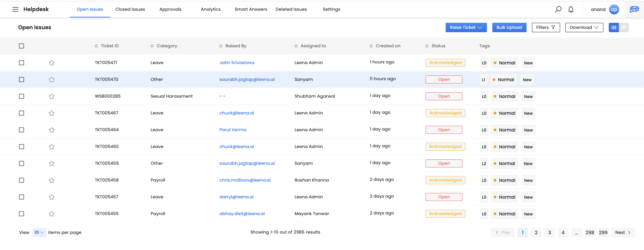The height and width of the screenshot is (250, 644).
Task: Open the Download dropdown
Action: (584, 28)
